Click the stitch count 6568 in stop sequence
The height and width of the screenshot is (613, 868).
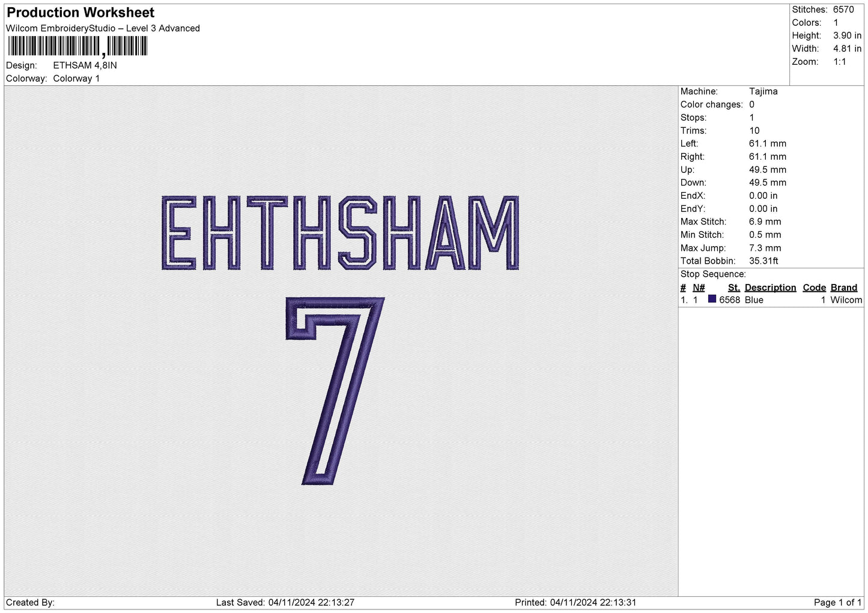(x=729, y=300)
